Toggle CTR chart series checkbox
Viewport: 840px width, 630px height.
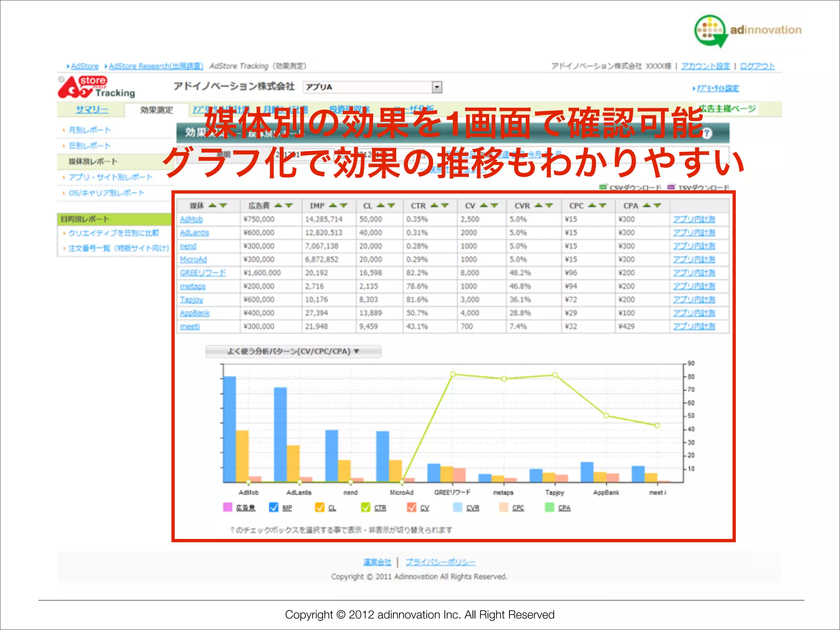365,507
